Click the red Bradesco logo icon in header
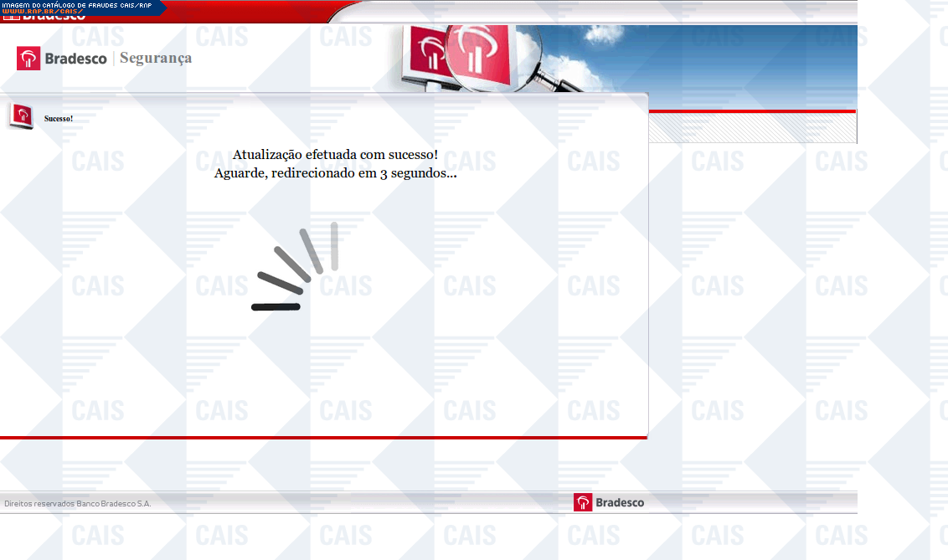The image size is (948, 560). 28,58
